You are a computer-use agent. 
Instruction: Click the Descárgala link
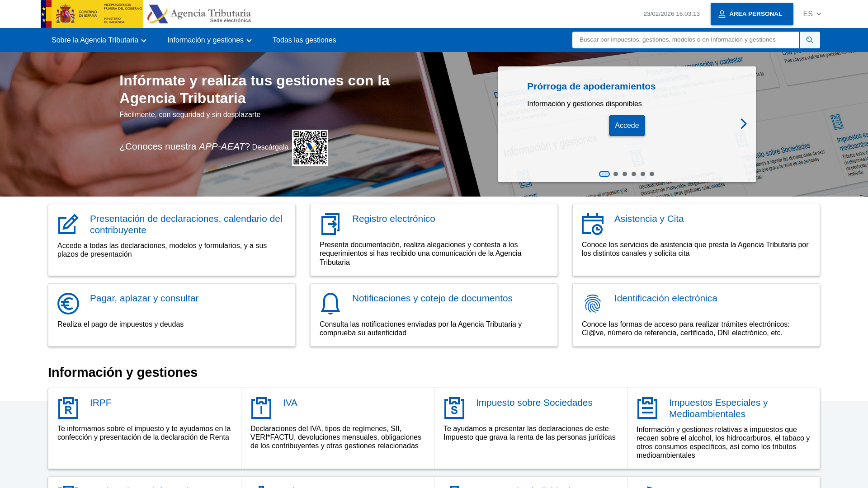coord(270,147)
